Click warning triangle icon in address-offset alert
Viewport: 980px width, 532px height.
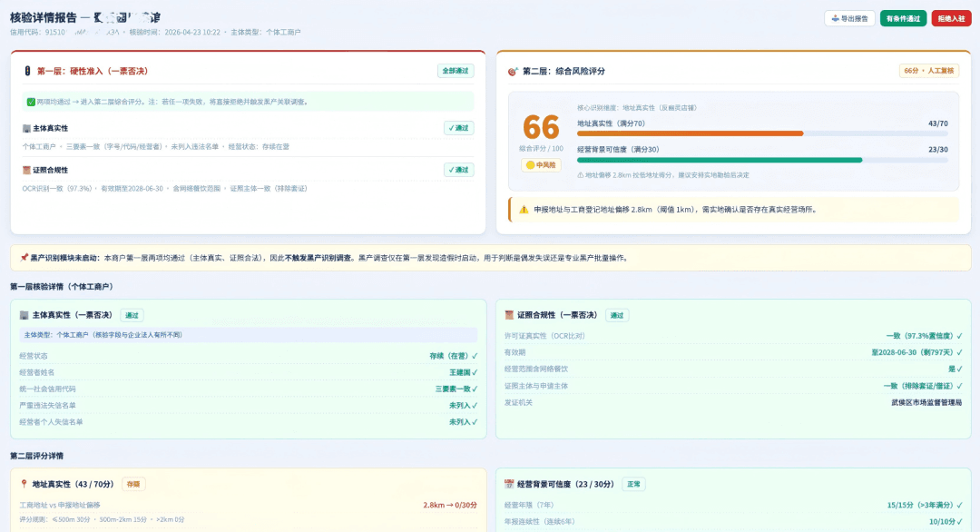click(524, 210)
